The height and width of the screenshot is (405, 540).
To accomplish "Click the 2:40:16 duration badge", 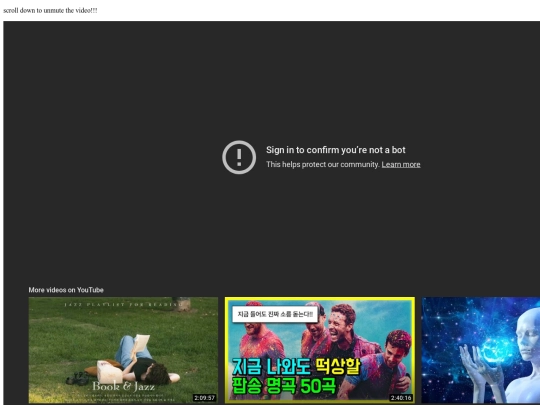I will click(x=401, y=398).
